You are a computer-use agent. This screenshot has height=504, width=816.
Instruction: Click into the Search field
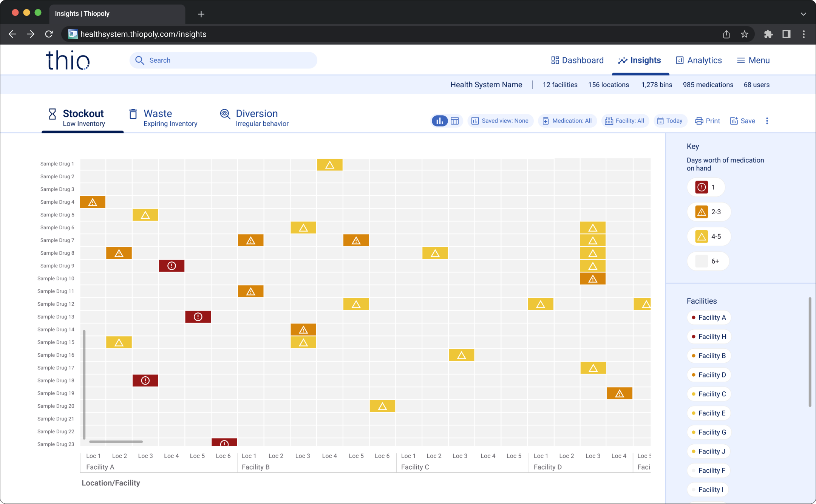(223, 60)
